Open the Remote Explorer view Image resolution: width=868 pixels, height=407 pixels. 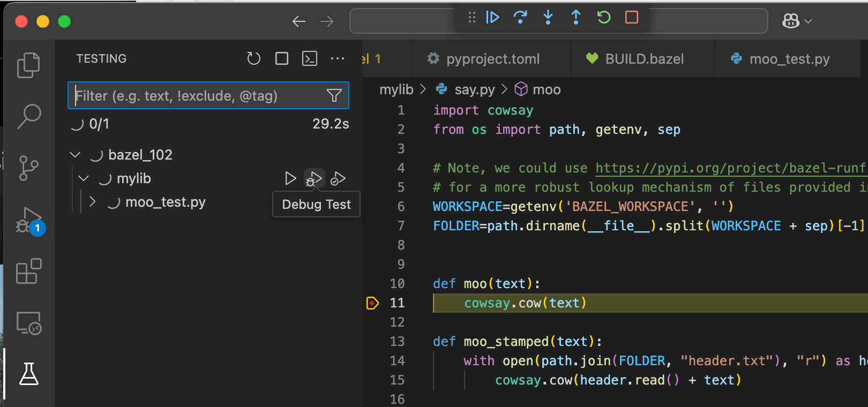pos(29,323)
